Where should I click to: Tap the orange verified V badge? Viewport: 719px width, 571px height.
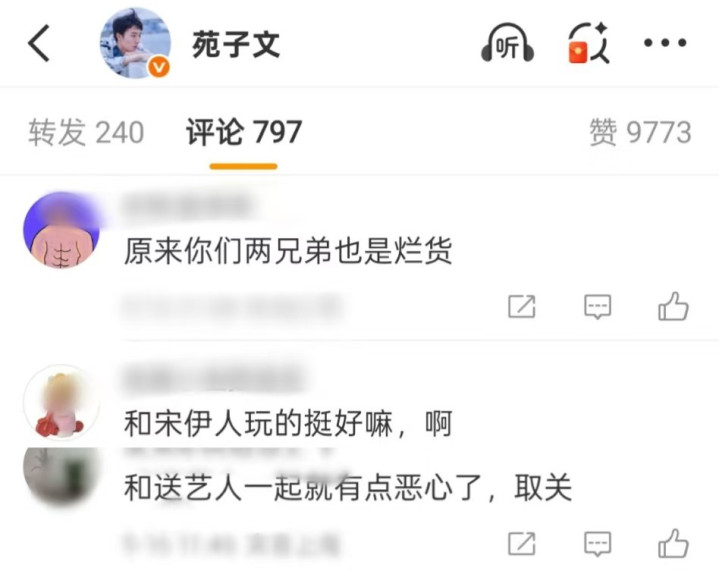click(x=159, y=68)
